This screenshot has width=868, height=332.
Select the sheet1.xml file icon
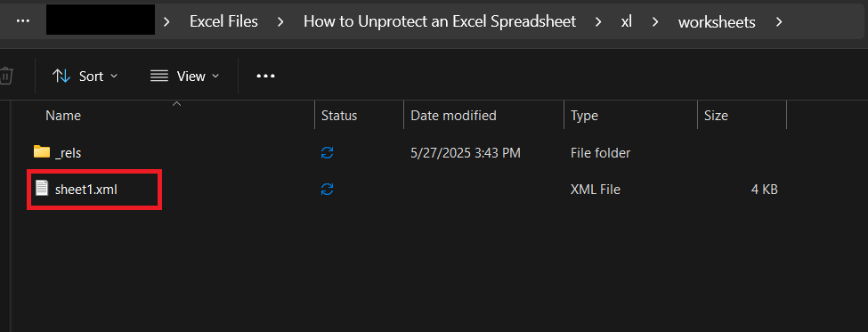tap(42, 188)
